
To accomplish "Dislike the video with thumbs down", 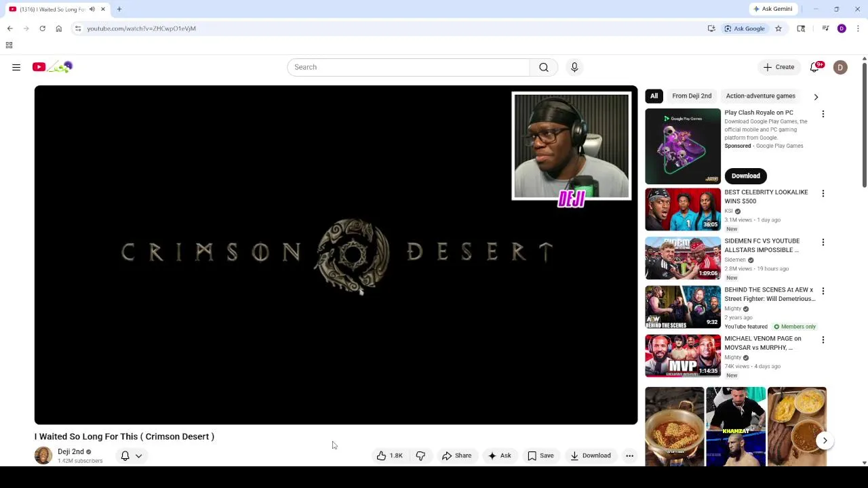I will [x=420, y=455].
